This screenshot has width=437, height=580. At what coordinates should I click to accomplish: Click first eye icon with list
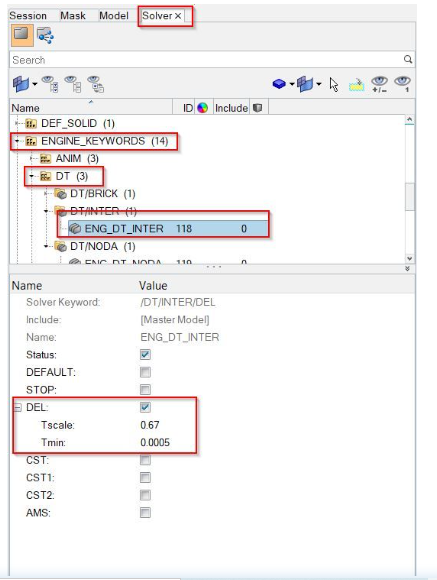[x=49, y=84]
